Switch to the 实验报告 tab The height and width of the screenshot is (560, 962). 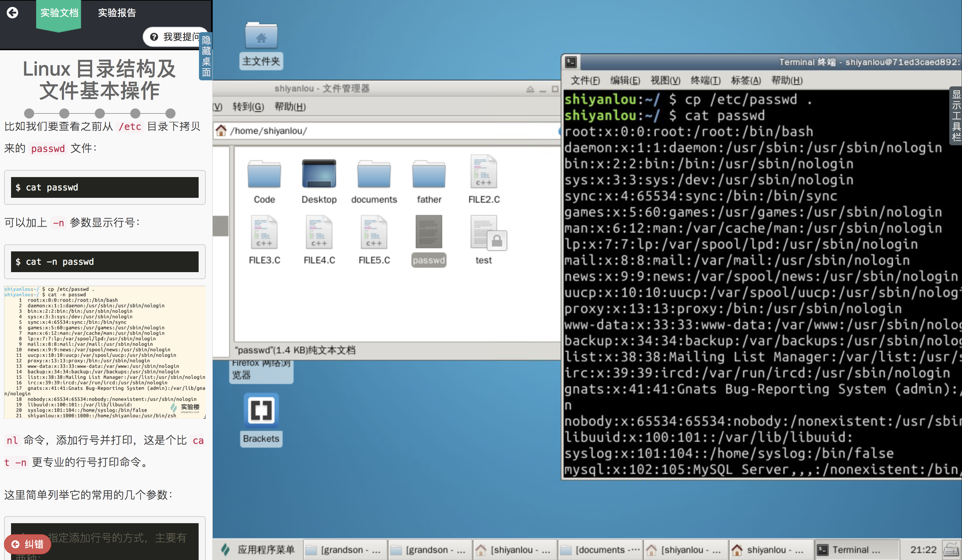[x=117, y=13]
